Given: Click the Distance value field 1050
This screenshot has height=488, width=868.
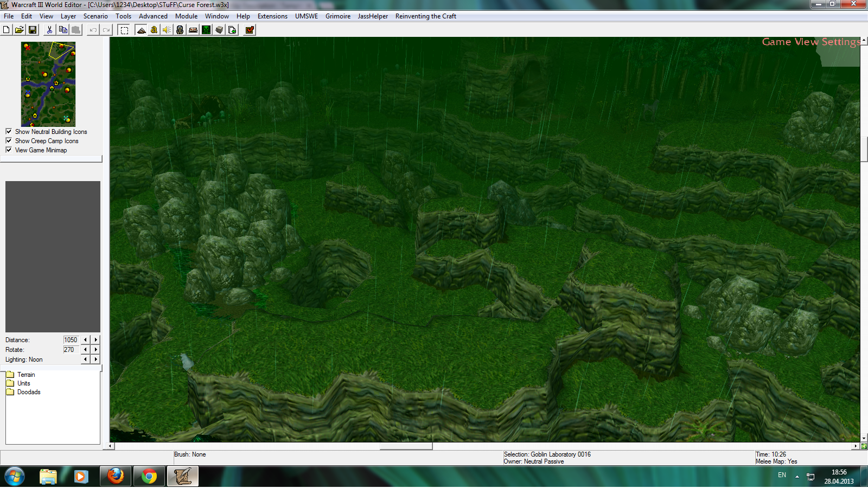Looking at the screenshot, I should coord(71,340).
